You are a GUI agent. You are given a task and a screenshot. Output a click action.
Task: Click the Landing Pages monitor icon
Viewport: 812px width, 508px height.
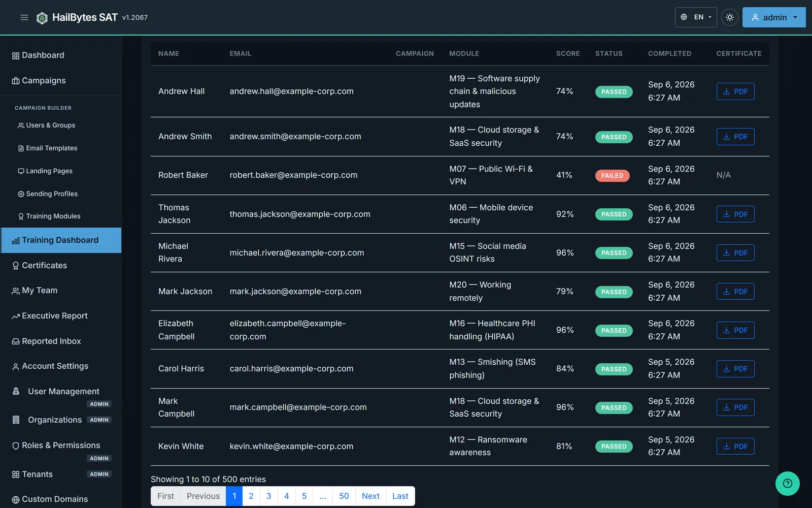tap(21, 171)
